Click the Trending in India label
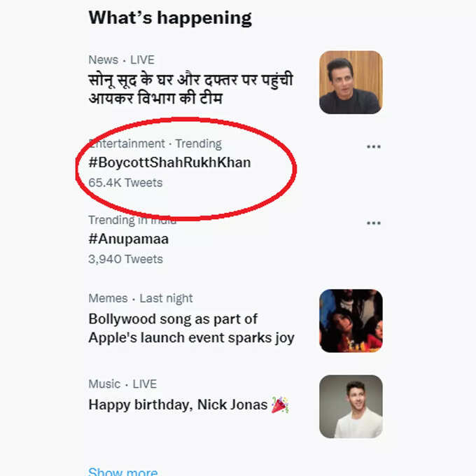The image size is (476, 476). tap(132, 220)
